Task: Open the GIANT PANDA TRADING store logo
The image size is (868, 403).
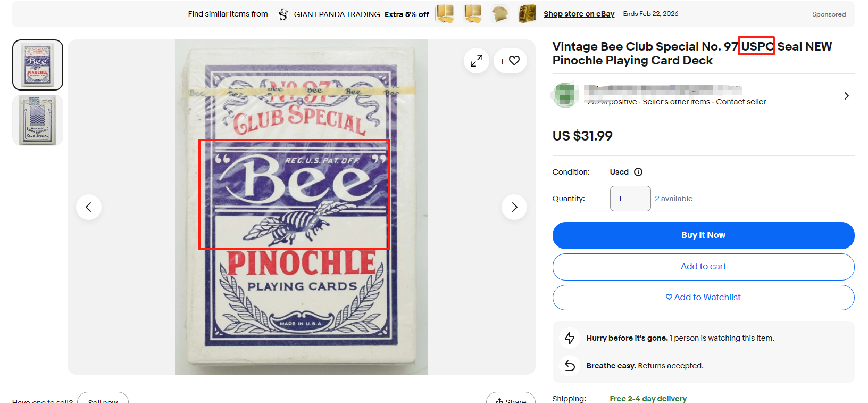Action: tap(283, 14)
